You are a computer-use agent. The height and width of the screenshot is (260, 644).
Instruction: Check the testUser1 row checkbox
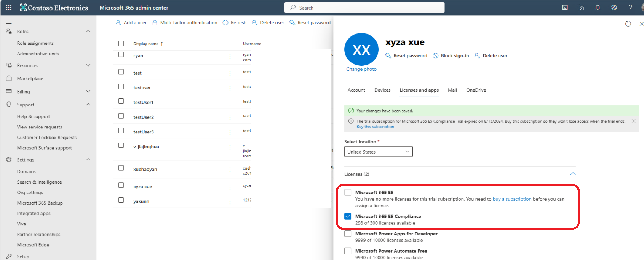[x=121, y=101]
